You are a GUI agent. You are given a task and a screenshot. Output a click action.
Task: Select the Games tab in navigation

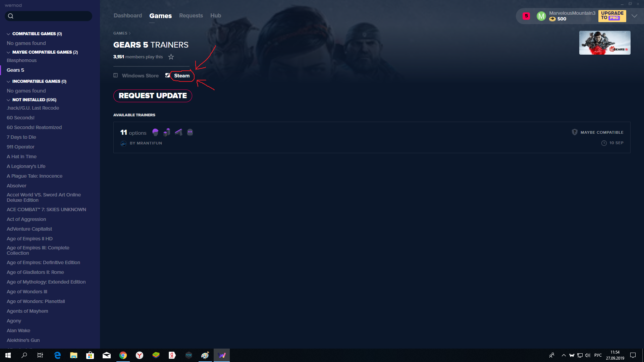pyautogui.click(x=161, y=15)
